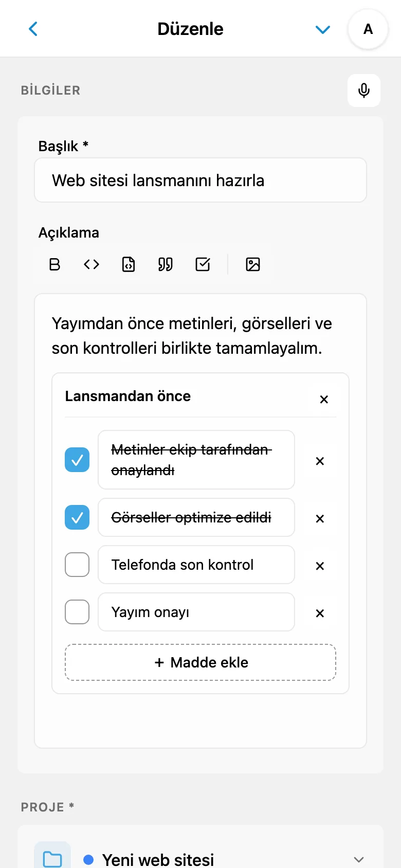This screenshot has width=401, height=868.
Task: Delete the Metinler ekip tarafından onaylandı item
Action: [320, 461]
